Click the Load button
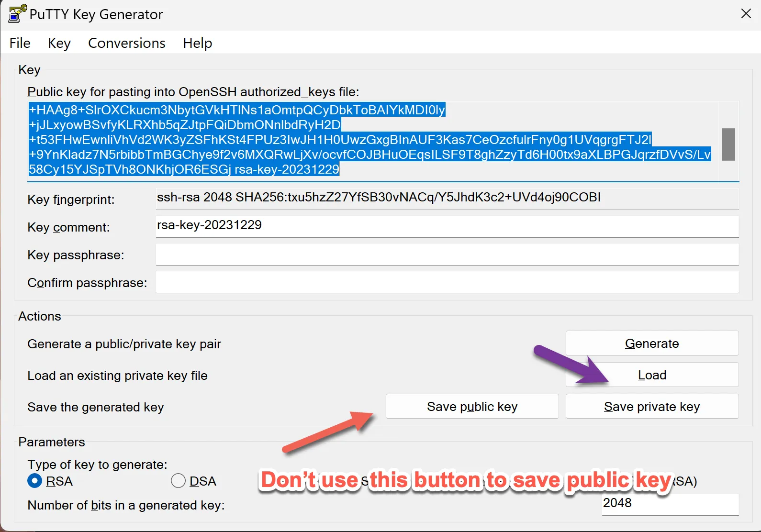 click(x=652, y=375)
